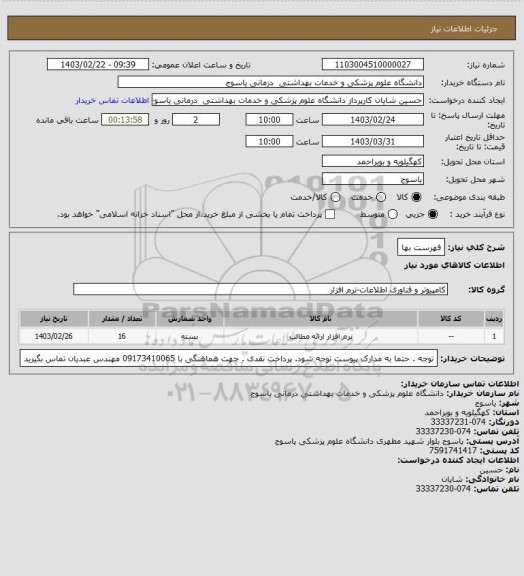Click the response deadline hour field 10:00
This screenshot has height=576, width=524.
269,120
